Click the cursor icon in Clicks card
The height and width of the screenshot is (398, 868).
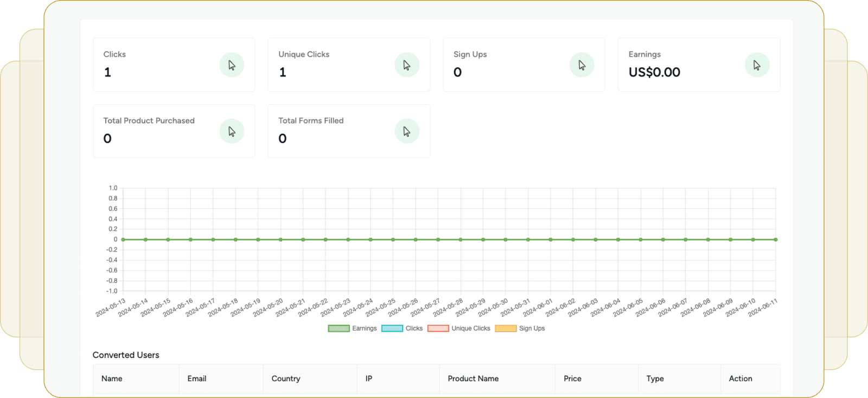click(x=232, y=65)
